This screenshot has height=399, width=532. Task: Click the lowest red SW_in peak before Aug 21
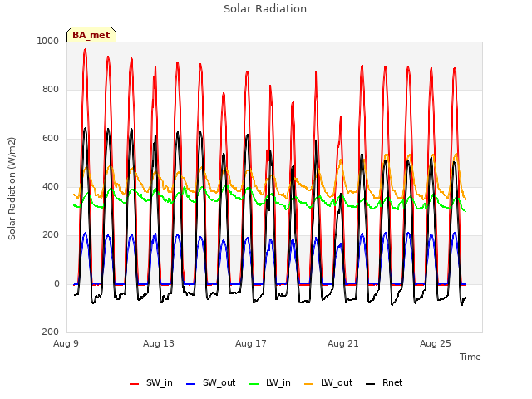click(x=341, y=118)
